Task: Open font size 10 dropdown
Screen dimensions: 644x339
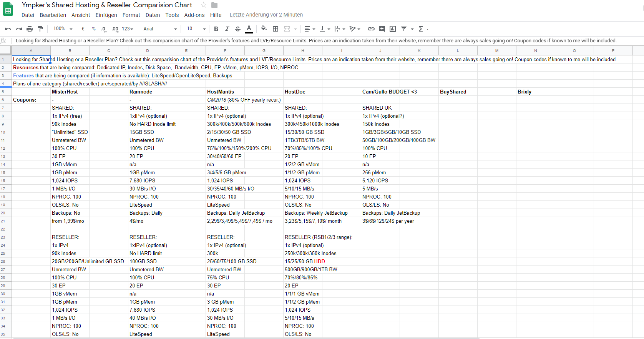Action: click(196, 29)
